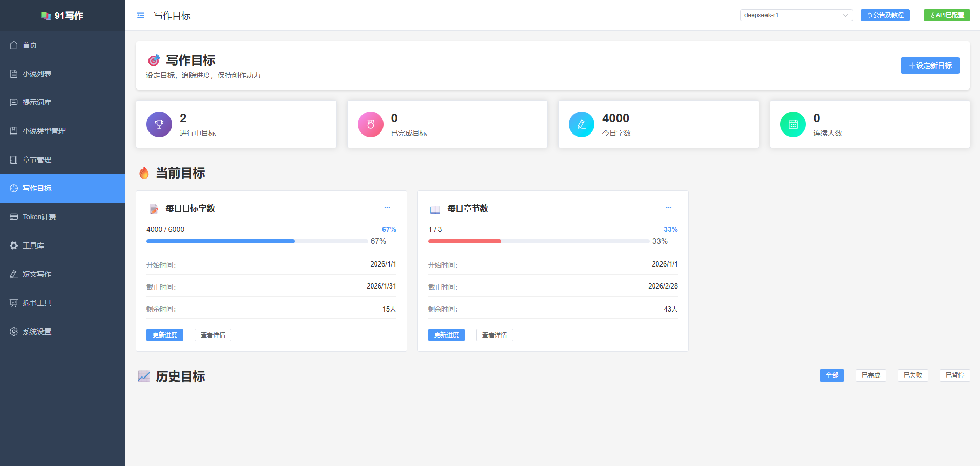Select the 已暂停 history filter
This screenshot has width=980, height=466.
pos(955,375)
